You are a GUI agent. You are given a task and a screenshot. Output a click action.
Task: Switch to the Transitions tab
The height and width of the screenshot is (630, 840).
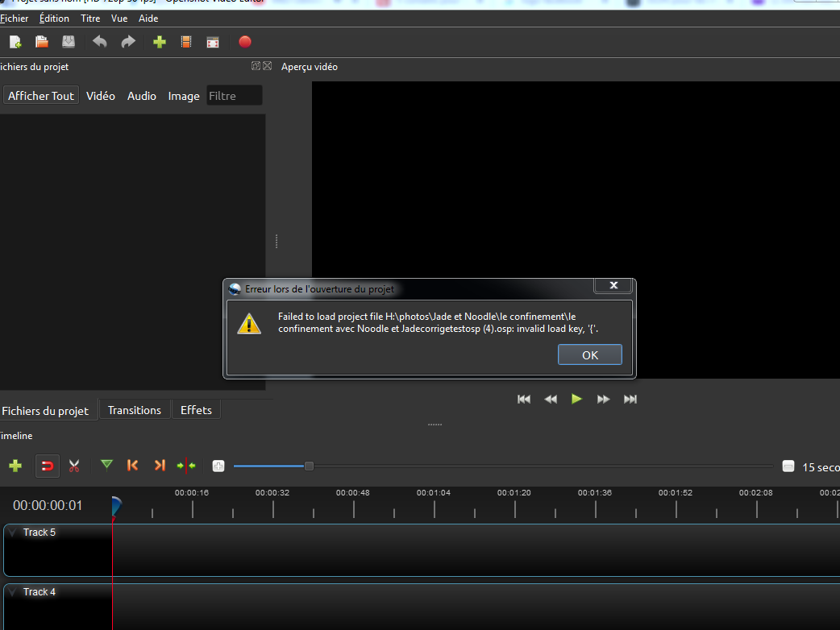[x=135, y=410]
